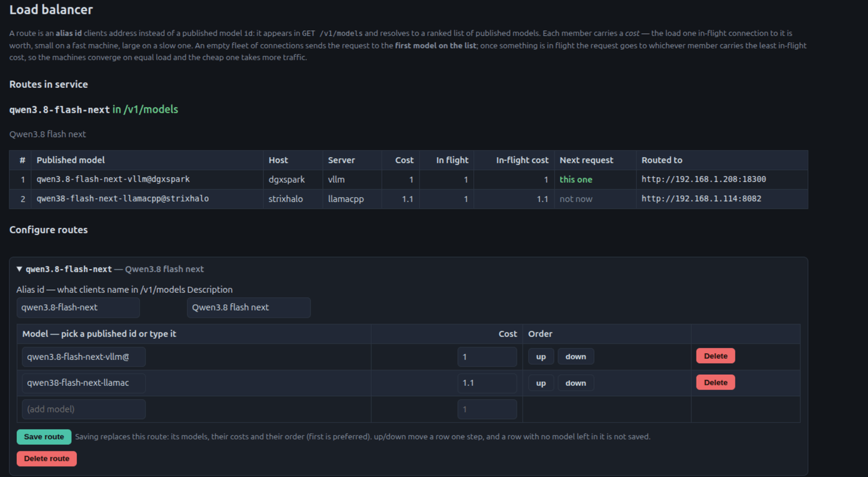Focus the cost field of the vllm model row
This screenshot has height=477, width=868.
(x=487, y=357)
